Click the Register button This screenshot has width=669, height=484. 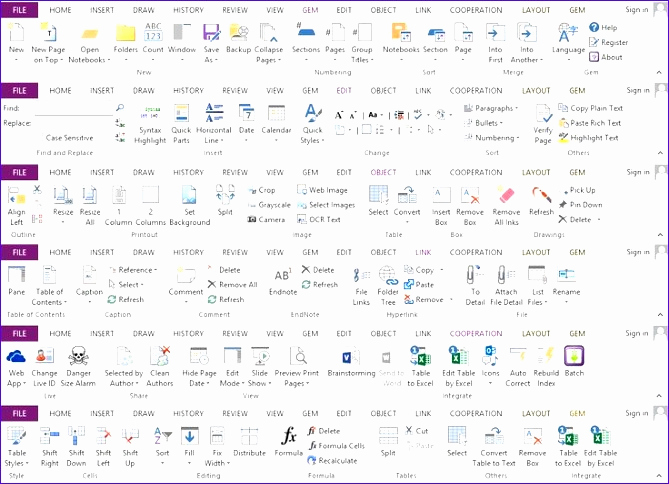[x=608, y=42]
